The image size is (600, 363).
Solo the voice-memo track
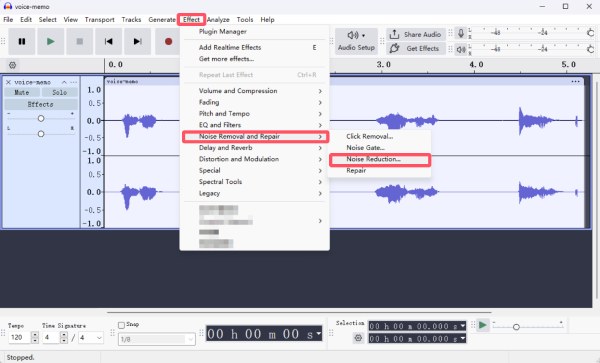pyautogui.click(x=59, y=93)
